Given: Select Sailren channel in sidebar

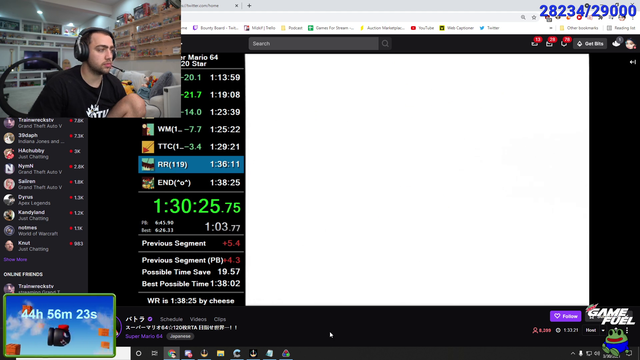Looking at the screenshot, I should click(x=44, y=184).
